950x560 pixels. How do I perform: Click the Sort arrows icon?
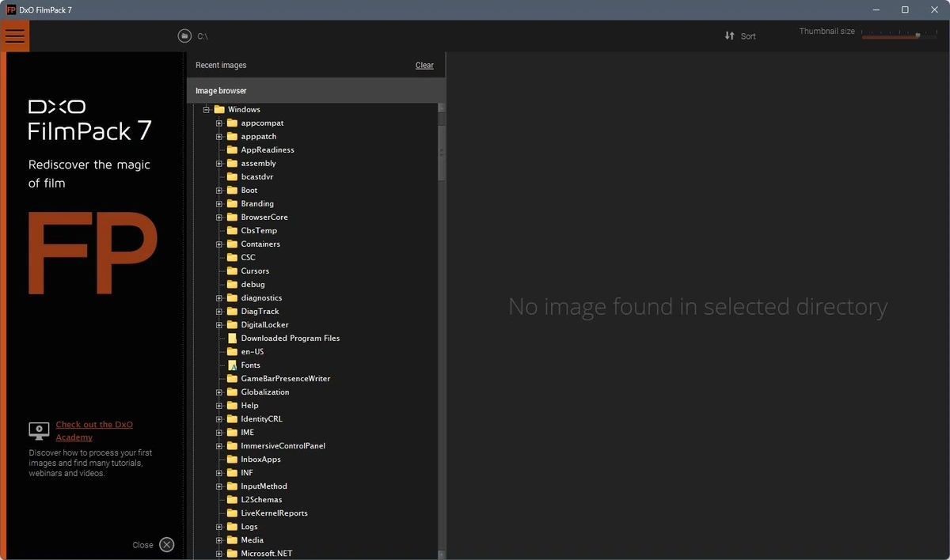730,36
